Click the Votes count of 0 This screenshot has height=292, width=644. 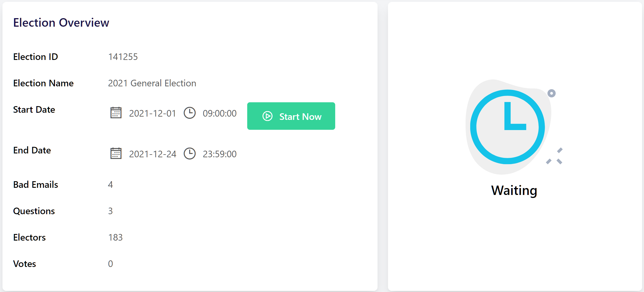point(111,264)
